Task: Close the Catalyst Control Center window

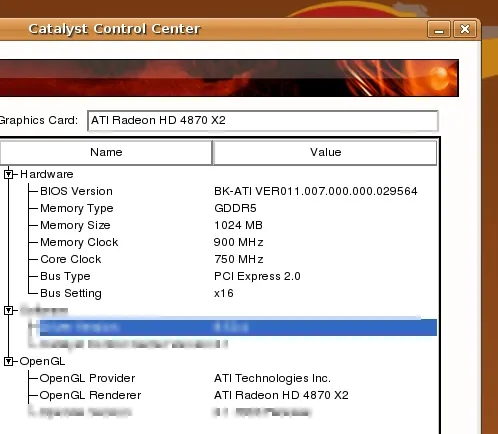Action: (x=465, y=29)
